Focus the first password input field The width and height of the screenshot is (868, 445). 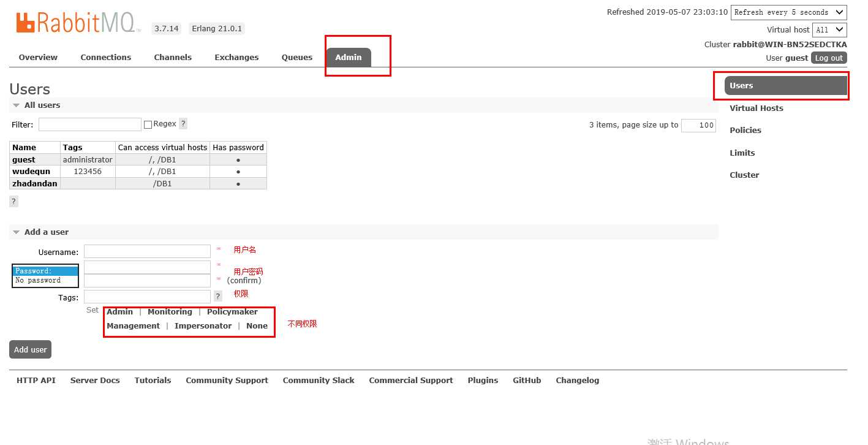coord(147,267)
